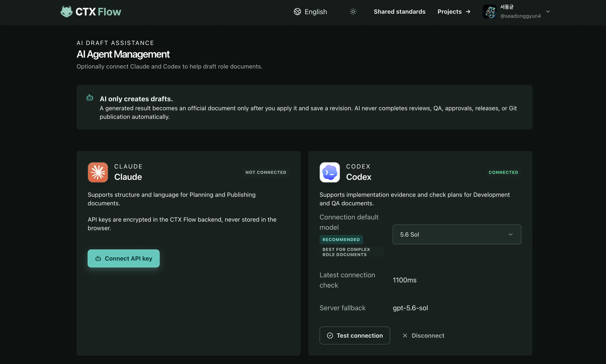
Task: Click the @seadonggyun4 username
Action: (x=520, y=16)
